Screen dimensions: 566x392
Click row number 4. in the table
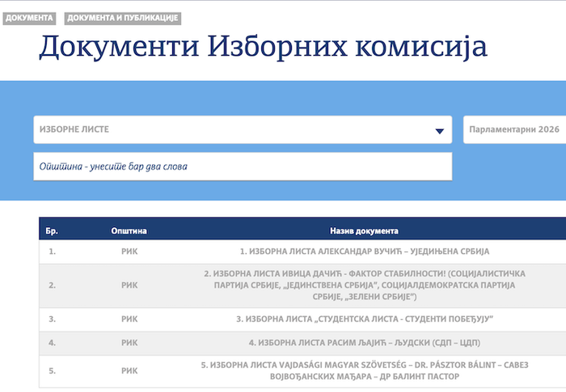pyautogui.click(x=53, y=343)
